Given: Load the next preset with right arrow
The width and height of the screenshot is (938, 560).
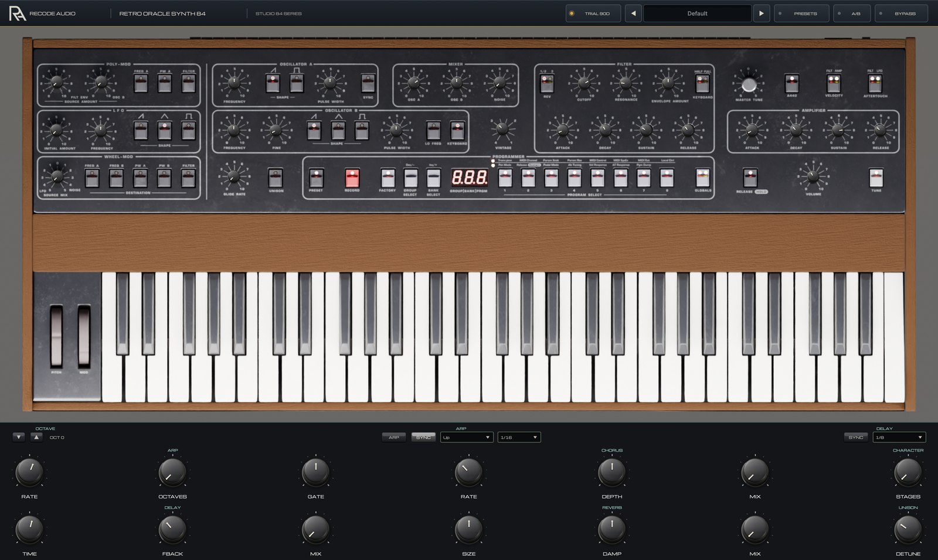Looking at the screenshot, I should click(761, 13).
